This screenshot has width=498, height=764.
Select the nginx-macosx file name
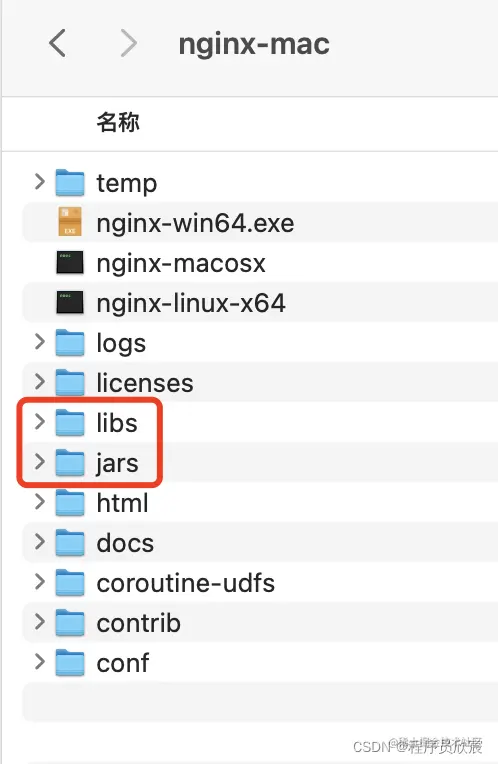(x=181, y=264)
